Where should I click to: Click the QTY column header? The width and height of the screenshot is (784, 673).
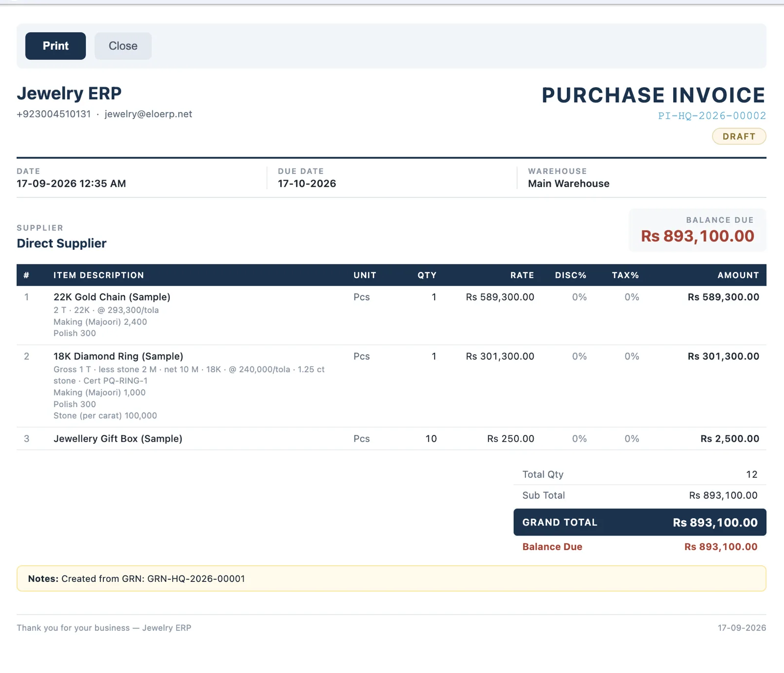coord(427,275)
